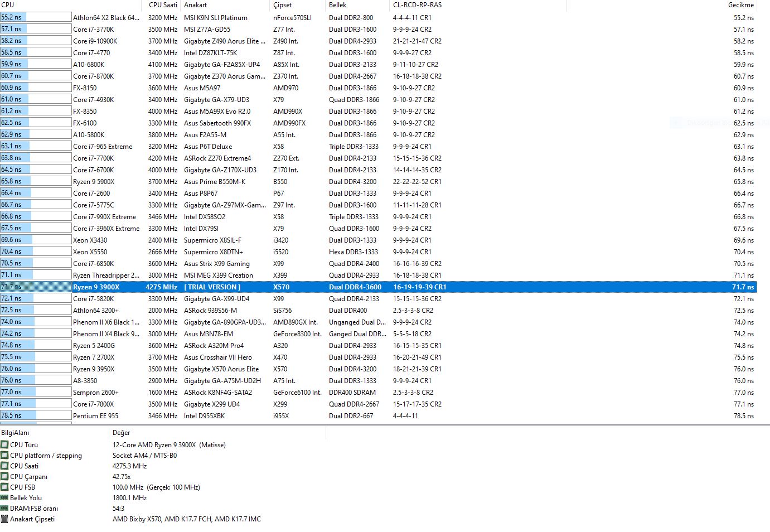Select the Sempron 2600+ row

click(378, 392)
